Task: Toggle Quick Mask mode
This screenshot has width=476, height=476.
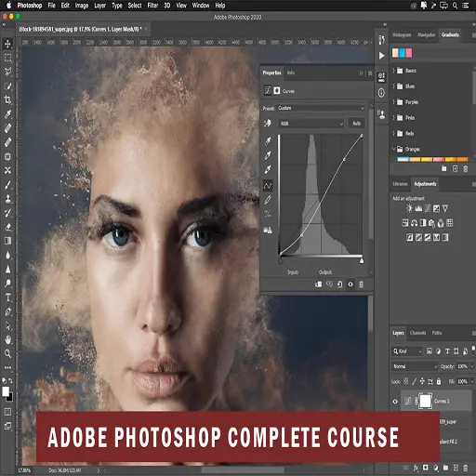Action: click(x=7, y=412)
